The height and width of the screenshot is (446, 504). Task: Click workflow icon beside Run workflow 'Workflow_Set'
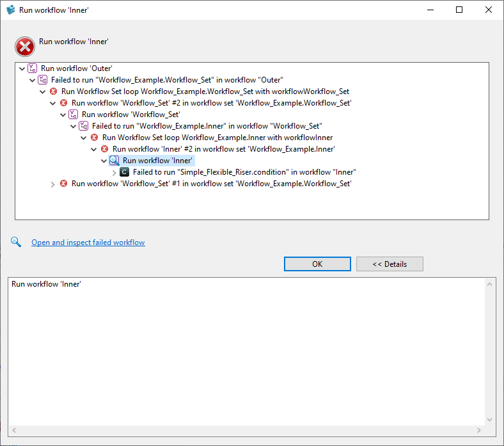tap(74, 114)
